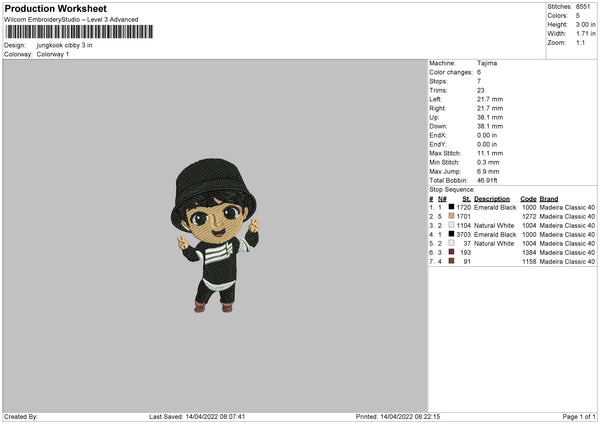The width and height of the screenshot is (600, 424).
Task: Click Color changes value 6
Action: click(479, 72)
